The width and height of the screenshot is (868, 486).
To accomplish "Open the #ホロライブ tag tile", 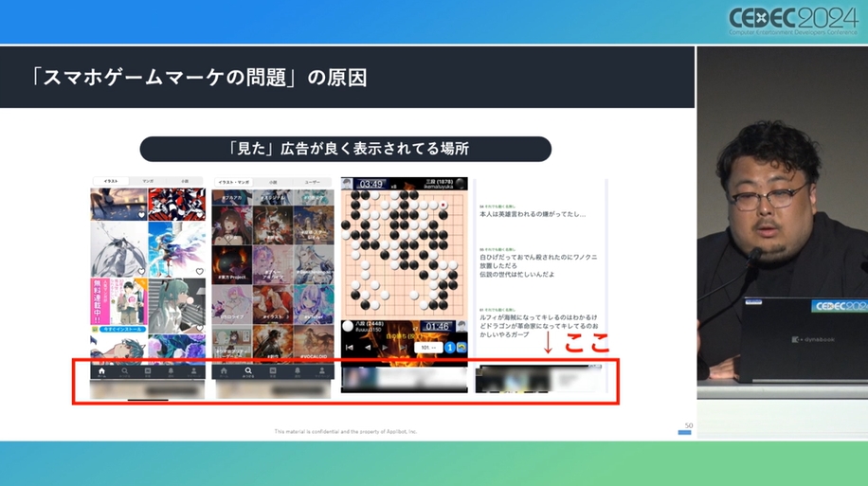I will (232, 303).
